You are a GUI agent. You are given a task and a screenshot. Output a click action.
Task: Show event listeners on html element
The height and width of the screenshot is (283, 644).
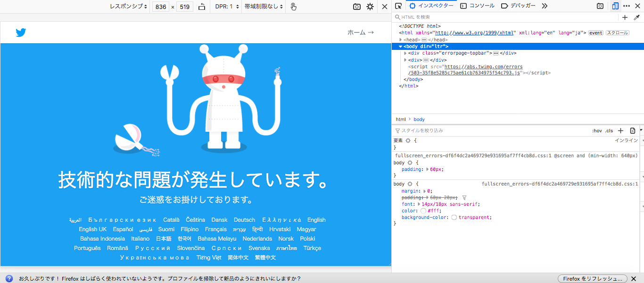pyautogui.click(x=596, y=33)
